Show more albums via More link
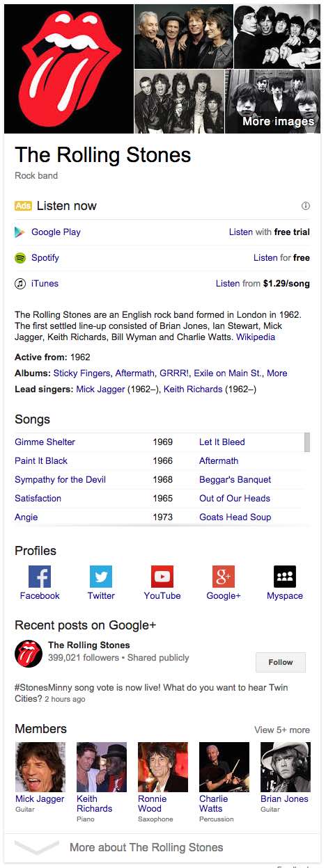Viewport: 326px width, 868px height. tap(277, 373)
